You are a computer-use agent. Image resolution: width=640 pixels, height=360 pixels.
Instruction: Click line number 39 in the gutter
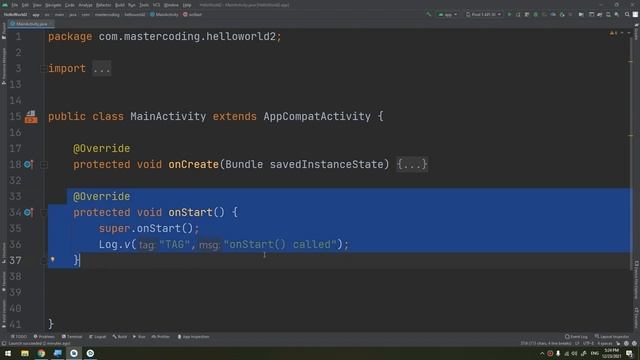[16, 292]
